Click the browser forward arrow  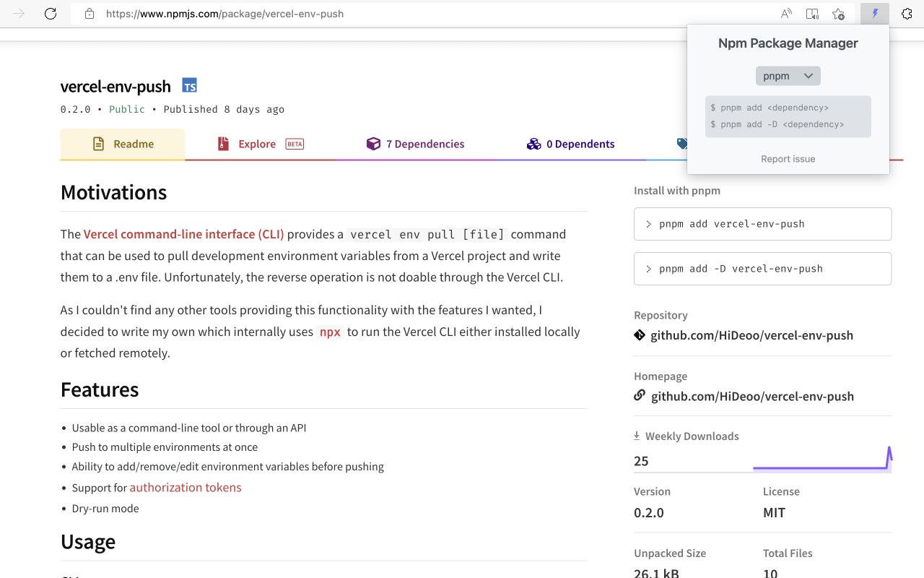[x=19, y=14]
